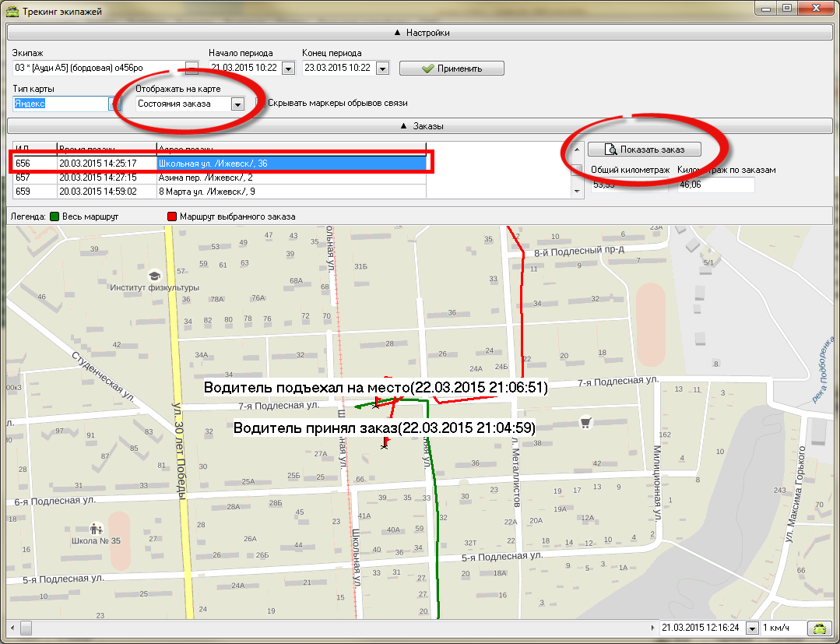Image resolution: width=840 pixels, height=644 pixels.
Task: Open the Начало периода date dropdown
Action: 288,69
